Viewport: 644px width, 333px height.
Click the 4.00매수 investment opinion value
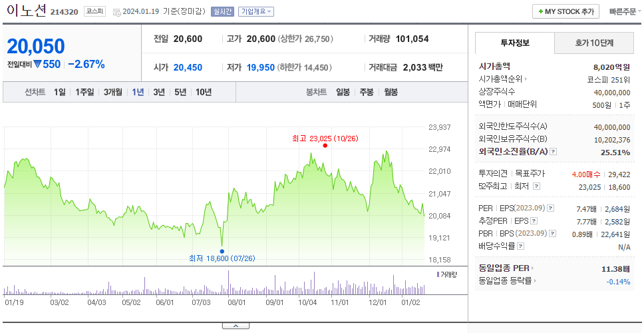coord(585,174)
